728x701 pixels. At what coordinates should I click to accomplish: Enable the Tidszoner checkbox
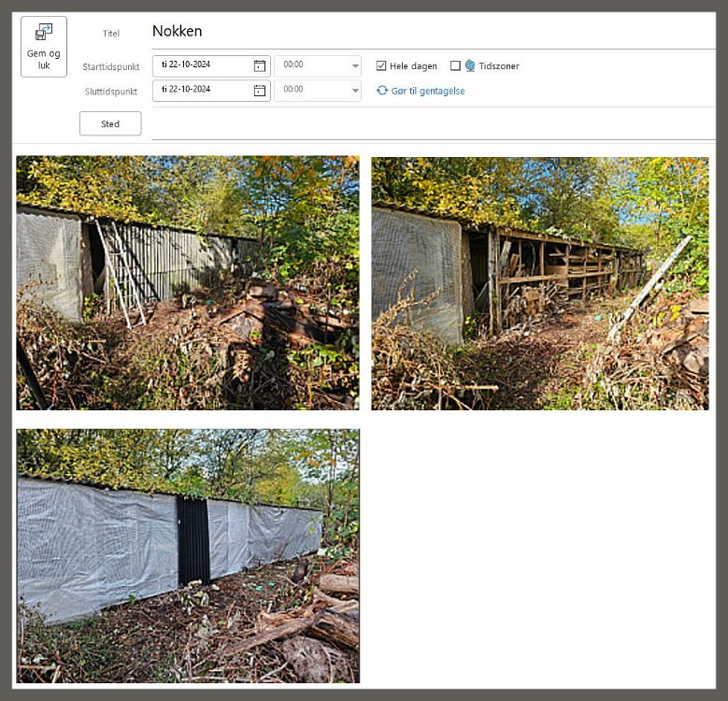pos(455,66)
